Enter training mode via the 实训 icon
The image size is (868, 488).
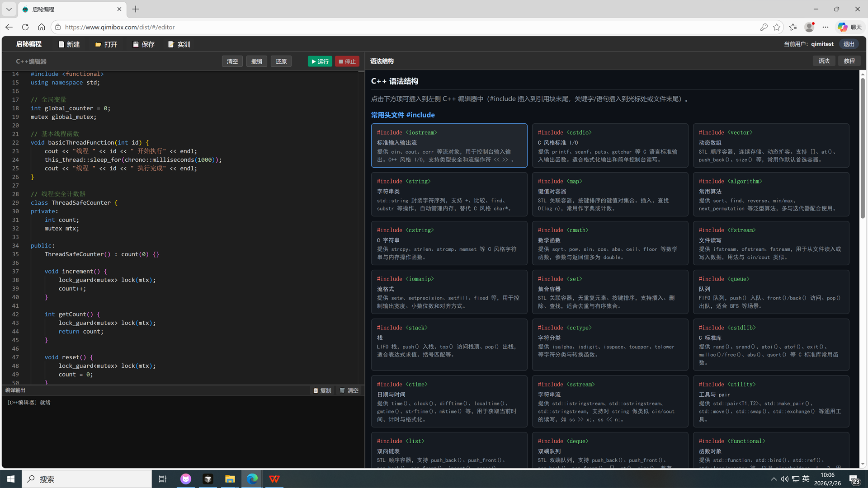179,44
